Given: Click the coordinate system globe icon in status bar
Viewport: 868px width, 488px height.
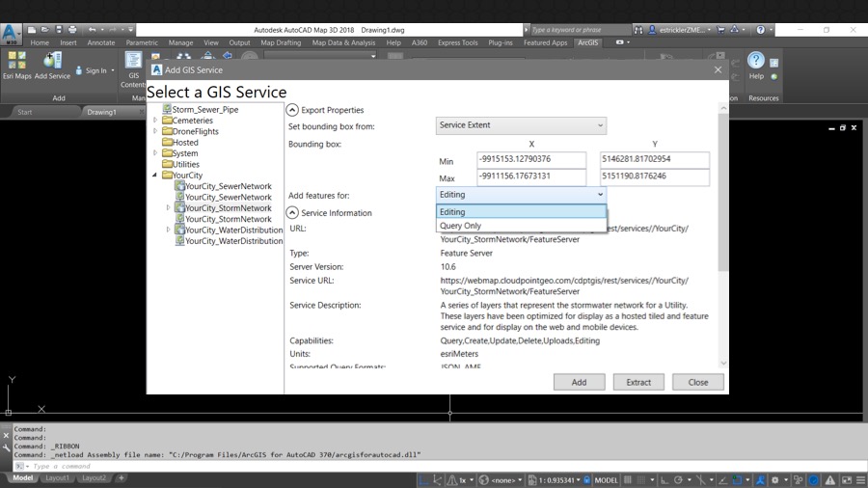Looking at the screenshot, I should point(483,480).
